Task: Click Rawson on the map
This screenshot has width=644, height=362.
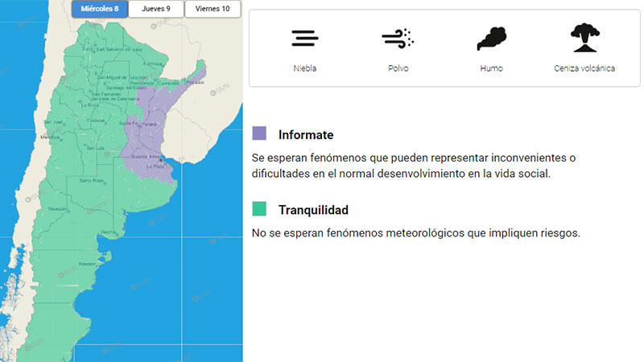Action: pyautogui.click(x=88, y=263)
